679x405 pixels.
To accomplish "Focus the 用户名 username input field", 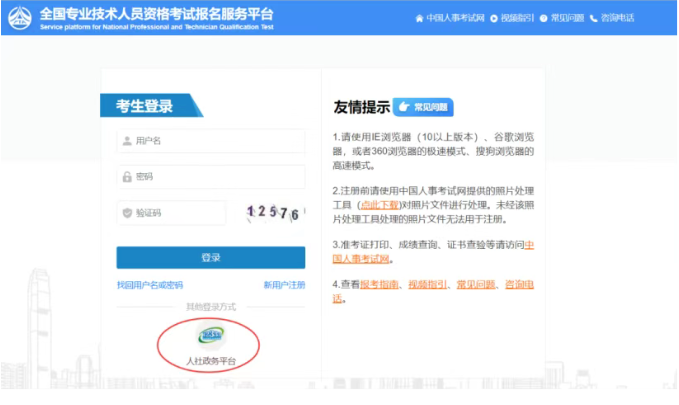I will (x=211, y=141).
